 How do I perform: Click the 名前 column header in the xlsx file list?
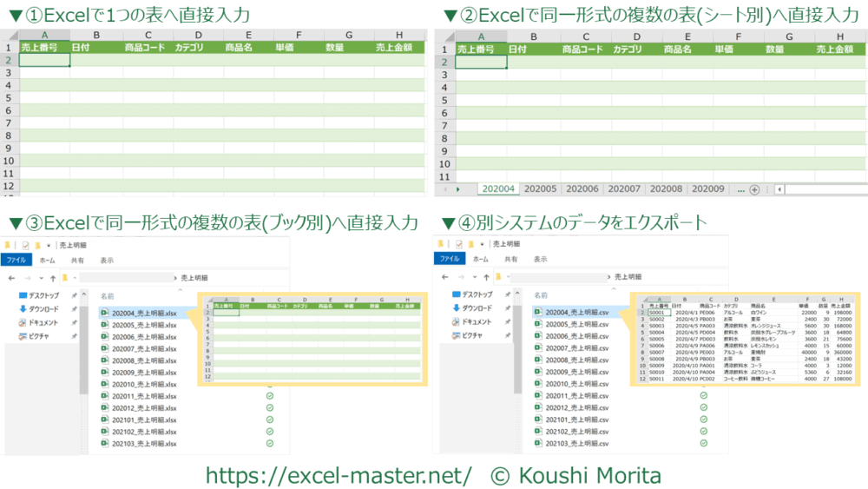[x=108, y=295]
